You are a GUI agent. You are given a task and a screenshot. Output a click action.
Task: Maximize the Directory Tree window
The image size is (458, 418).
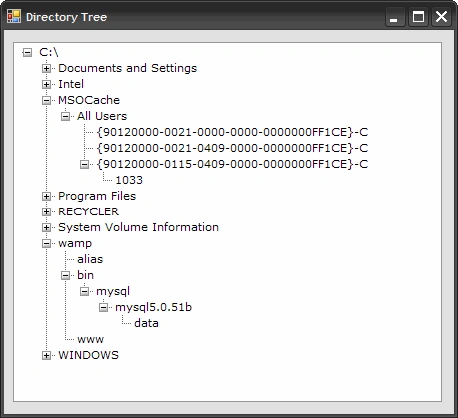pyautogui.click(x=418, y=17)
